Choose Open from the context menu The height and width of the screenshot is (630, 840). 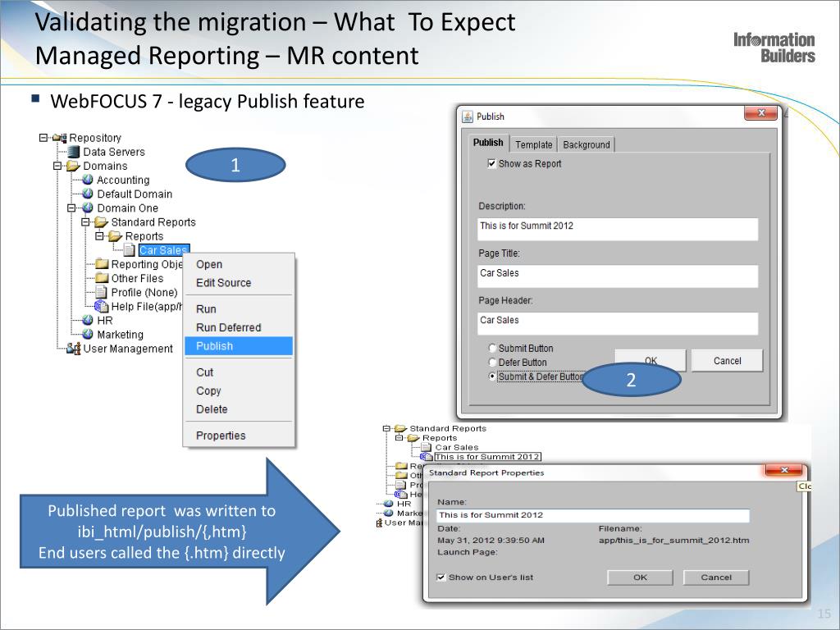click(239, 264)
